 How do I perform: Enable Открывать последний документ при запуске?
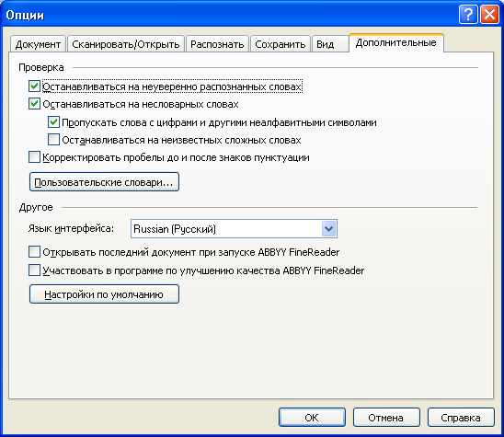(x=34, y=252)
